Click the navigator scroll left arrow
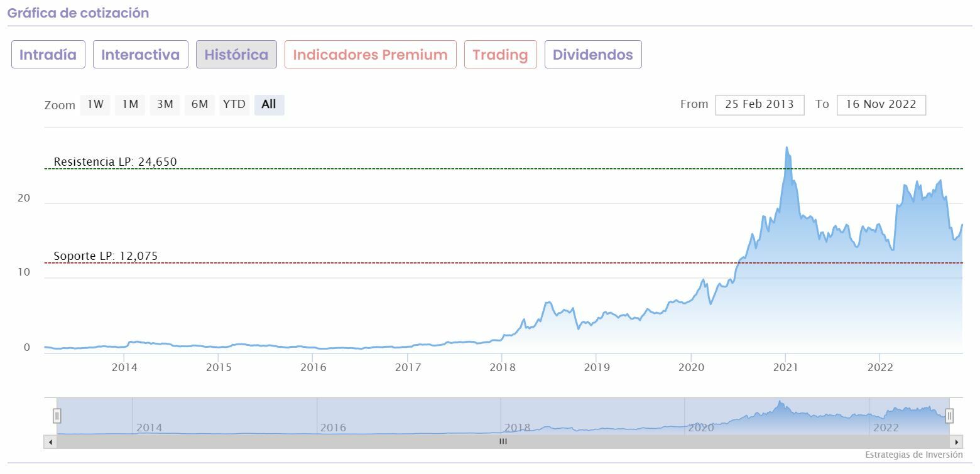The image size is (980, 474). (50, 441)
